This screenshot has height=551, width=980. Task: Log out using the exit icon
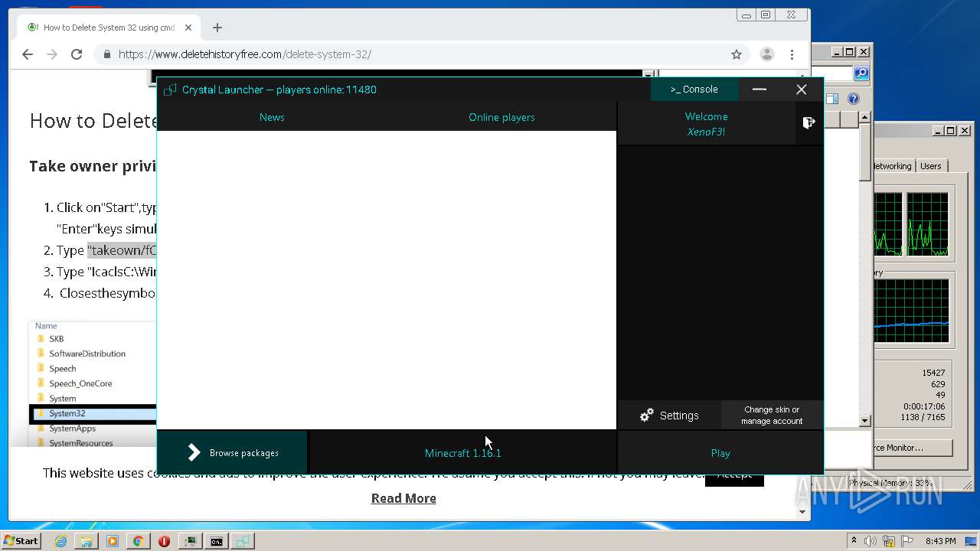tap(808, 122)
